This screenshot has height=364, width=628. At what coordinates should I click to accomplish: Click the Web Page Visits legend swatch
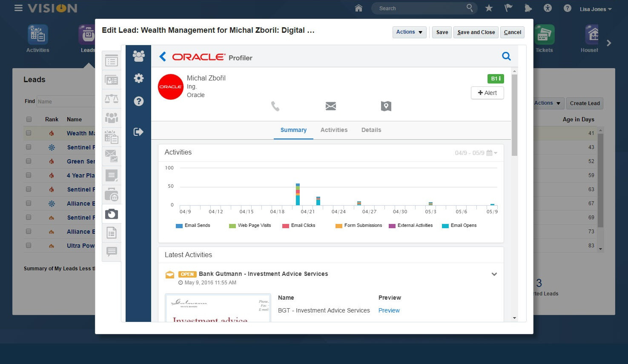pos(232,226)
